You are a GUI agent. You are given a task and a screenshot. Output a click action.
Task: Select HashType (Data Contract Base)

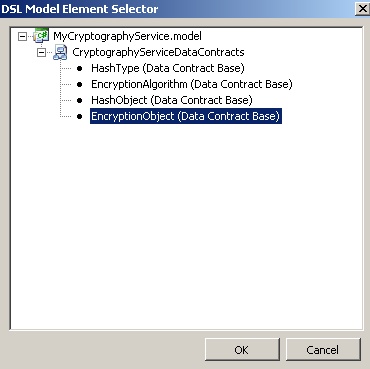pyautogui.click(x=168, y=68)
